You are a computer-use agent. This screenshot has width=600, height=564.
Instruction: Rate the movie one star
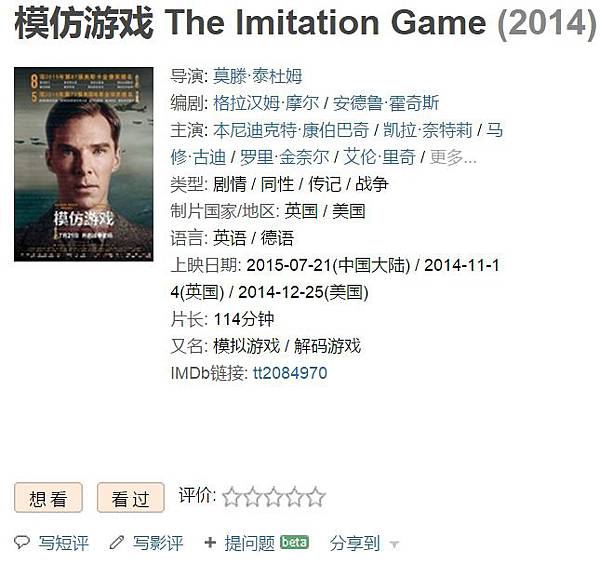(x=231, y=497)
